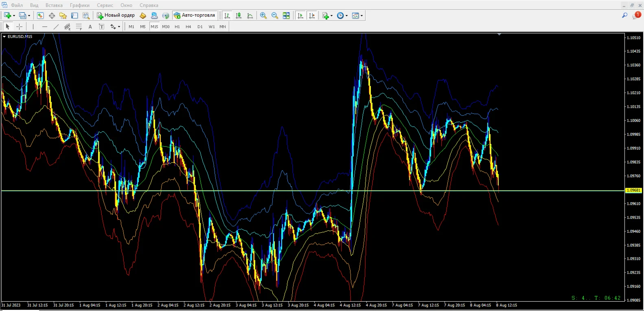644x311 pixels.
Task: Open the Signals broadcast icon
Action: tap(166, 15)
